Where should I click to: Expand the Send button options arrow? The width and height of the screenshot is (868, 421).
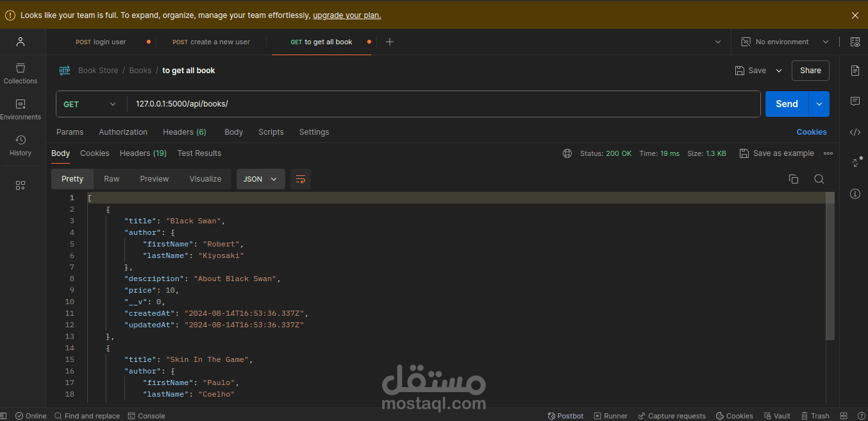[819, 104]
